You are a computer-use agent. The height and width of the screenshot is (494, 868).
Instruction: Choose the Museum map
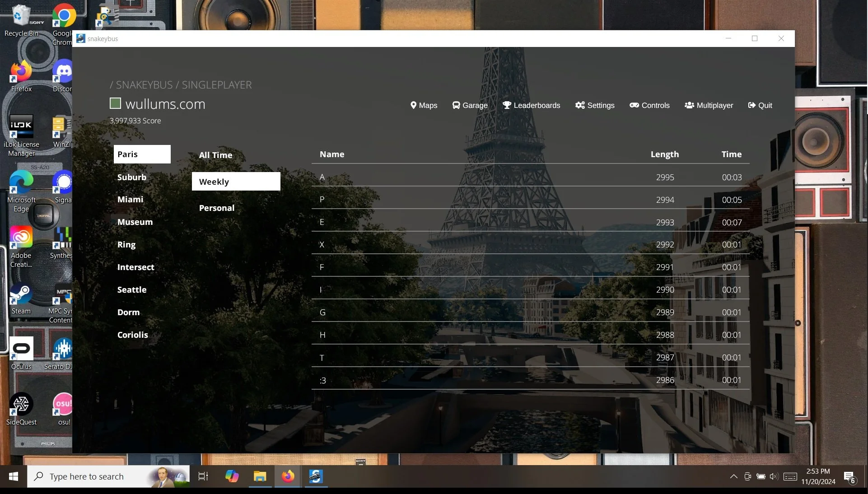[x=135, y=222]
